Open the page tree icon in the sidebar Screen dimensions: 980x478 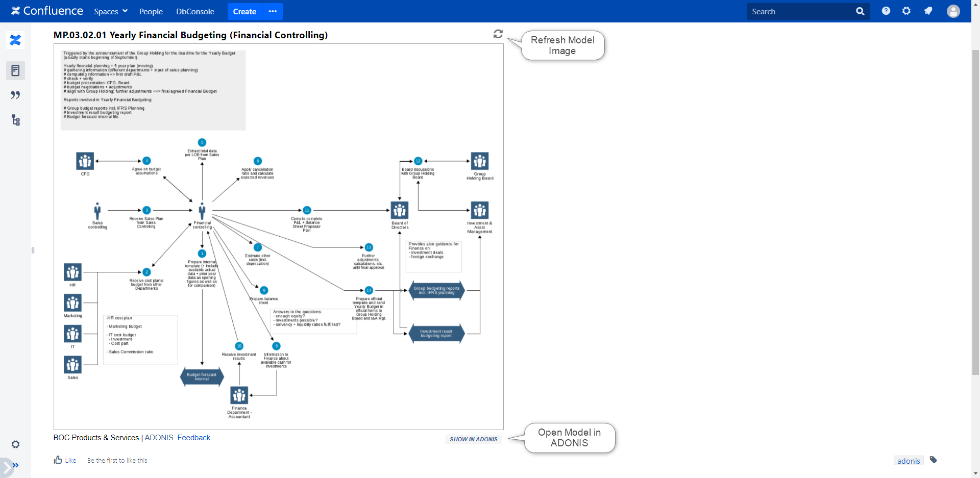[15, 120]
